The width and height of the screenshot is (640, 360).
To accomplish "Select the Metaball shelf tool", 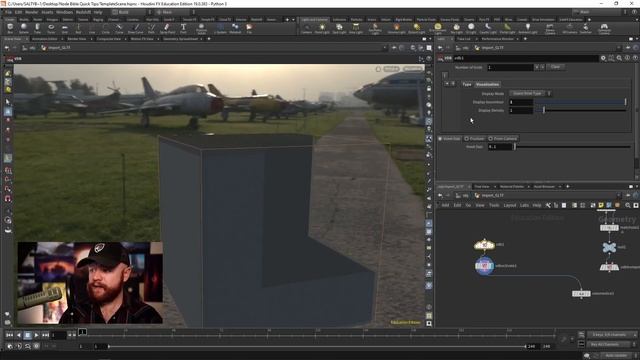I will [235, 28].
